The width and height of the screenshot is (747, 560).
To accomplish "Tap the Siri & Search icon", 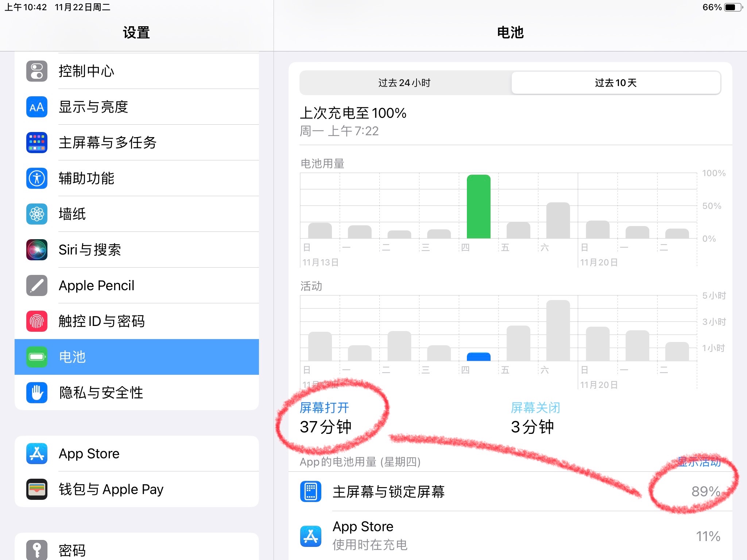I will coord(37,250).
